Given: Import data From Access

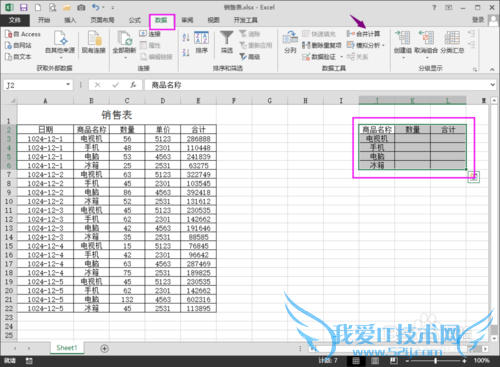Looking at the screenshot, I should pyautogui.click(x=23, y=34).
